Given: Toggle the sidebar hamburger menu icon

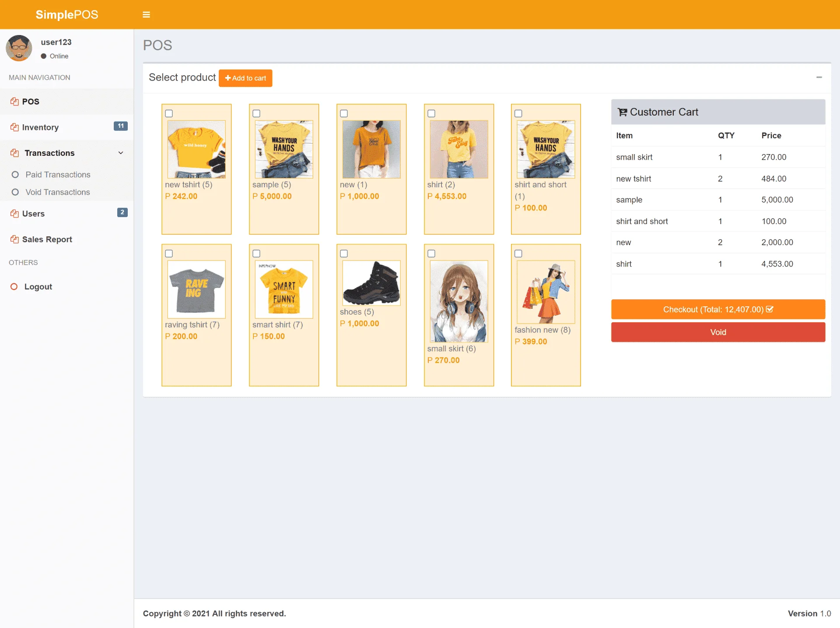Looking at the screenshot, I should tap(146, 14).
